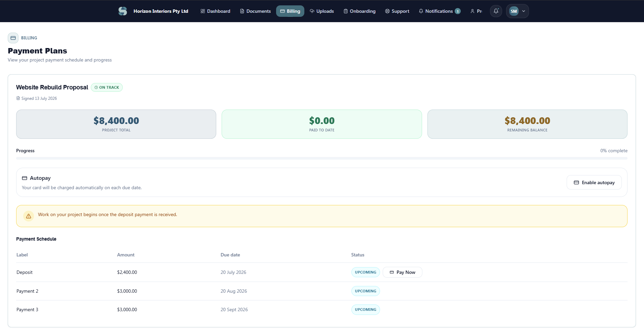
Task: Click the ON TRACK status badge
Action: click(107, 87)
